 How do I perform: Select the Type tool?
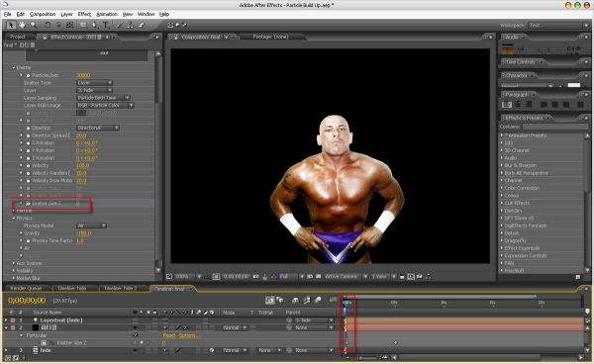(107, 25)
